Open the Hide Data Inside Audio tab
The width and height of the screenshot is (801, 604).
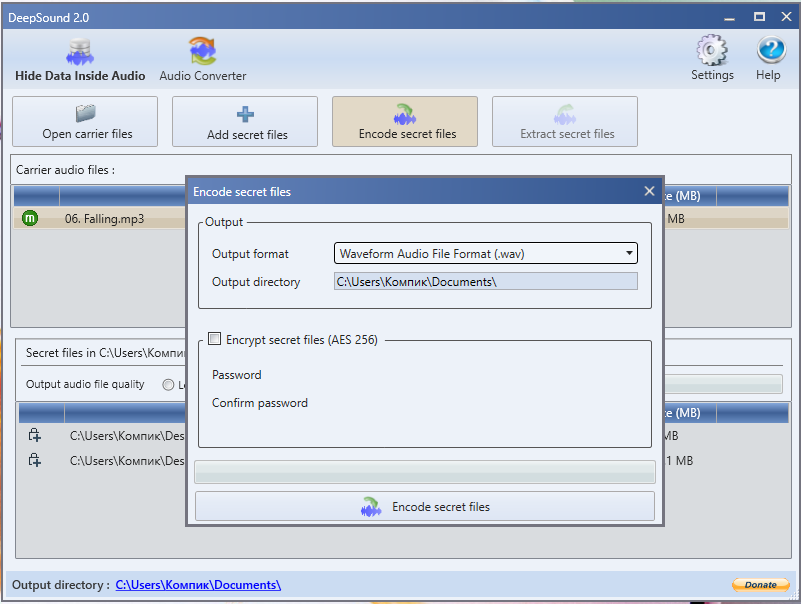coord(80,60)
